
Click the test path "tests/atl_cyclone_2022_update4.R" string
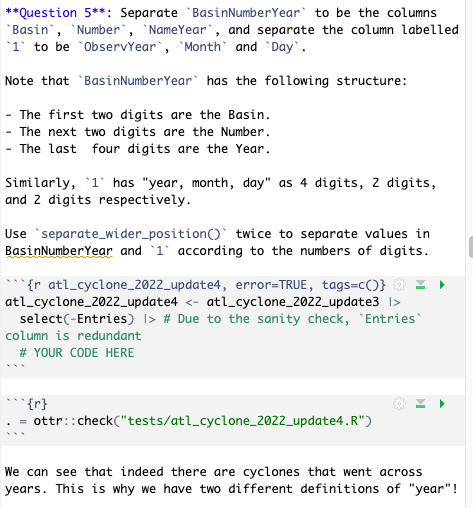(x=242, y=421)
